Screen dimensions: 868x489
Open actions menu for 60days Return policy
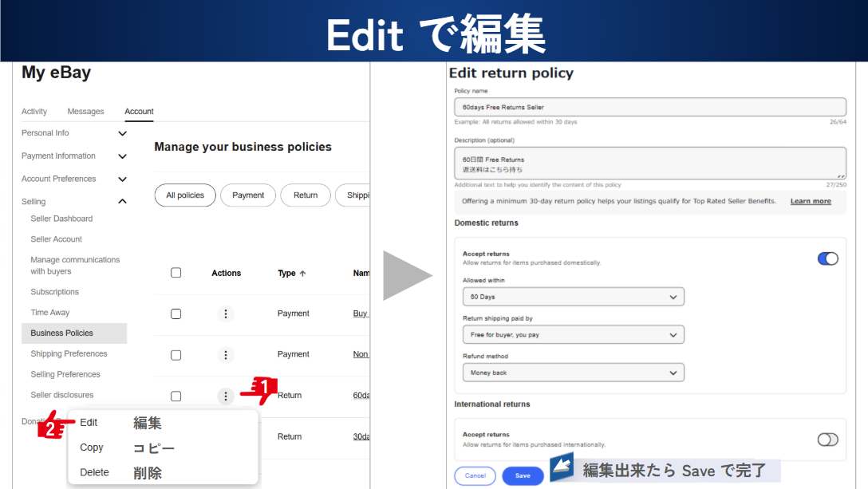coord(226,396)
